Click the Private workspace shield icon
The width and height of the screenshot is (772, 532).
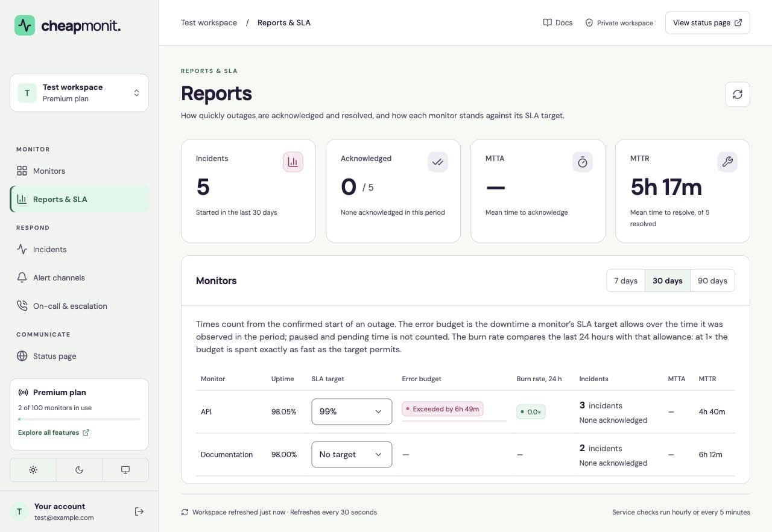pos(589,23)
